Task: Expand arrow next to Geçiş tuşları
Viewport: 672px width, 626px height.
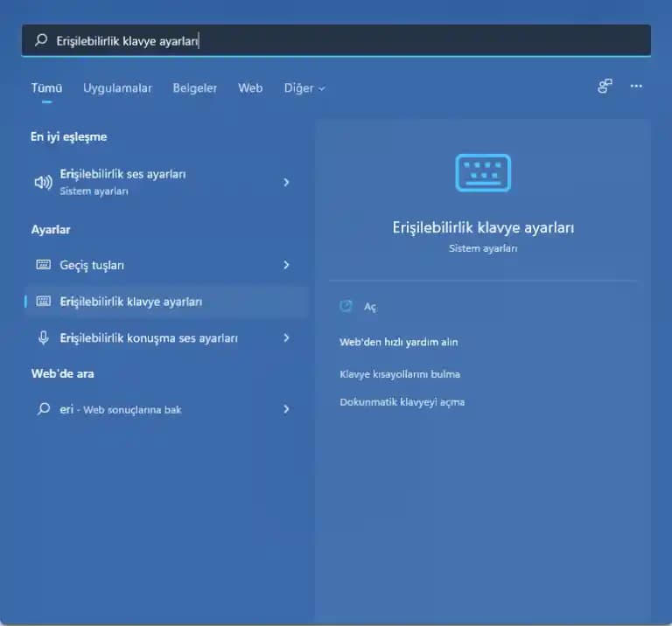Action: point(286,265)
